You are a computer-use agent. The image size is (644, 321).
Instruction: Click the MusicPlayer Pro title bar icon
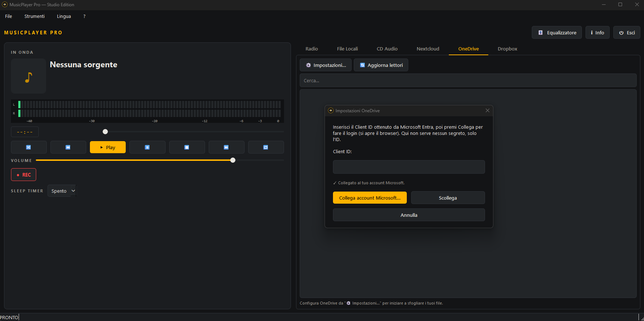(5, 5)
